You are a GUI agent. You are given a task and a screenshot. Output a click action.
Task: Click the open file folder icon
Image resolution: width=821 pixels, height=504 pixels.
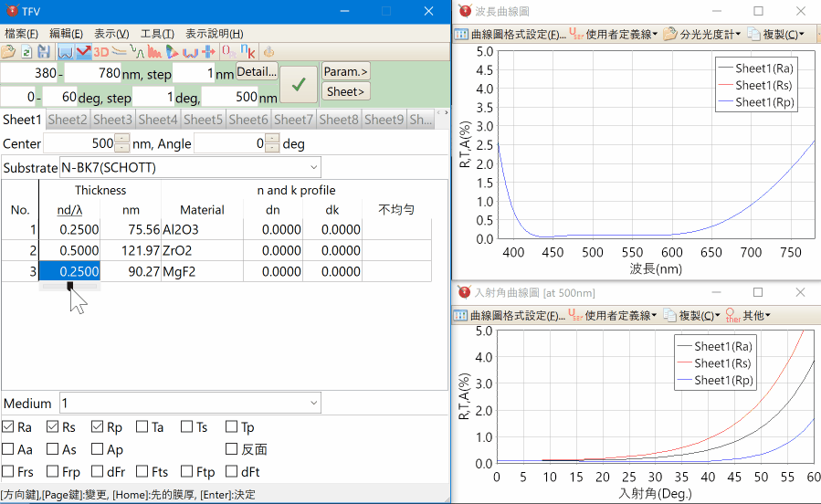8,52
